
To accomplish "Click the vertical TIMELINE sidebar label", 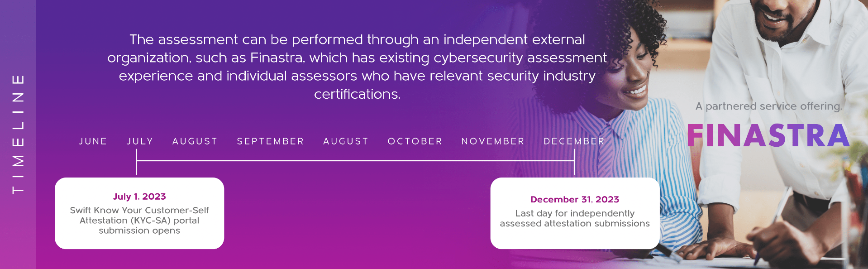I will click(x=18, y=134).
